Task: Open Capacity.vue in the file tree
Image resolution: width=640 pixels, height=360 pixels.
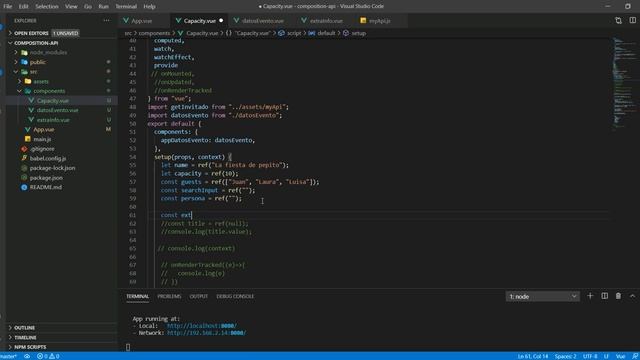Action: coord(53,100)
